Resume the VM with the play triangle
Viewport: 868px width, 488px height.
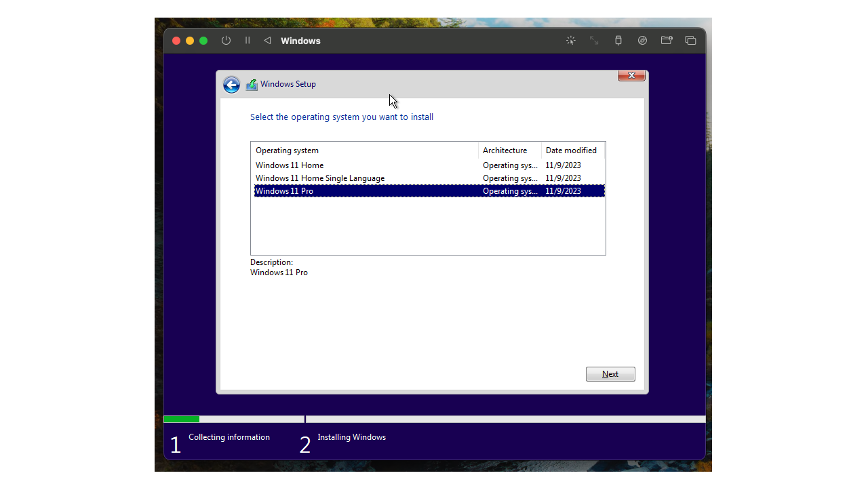point(267,40)
